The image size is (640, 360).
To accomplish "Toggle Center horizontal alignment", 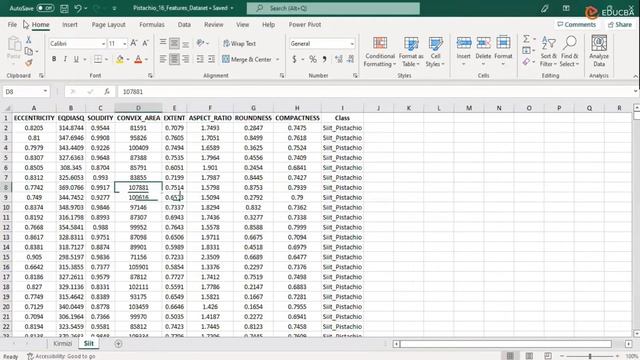I will 174,60.
